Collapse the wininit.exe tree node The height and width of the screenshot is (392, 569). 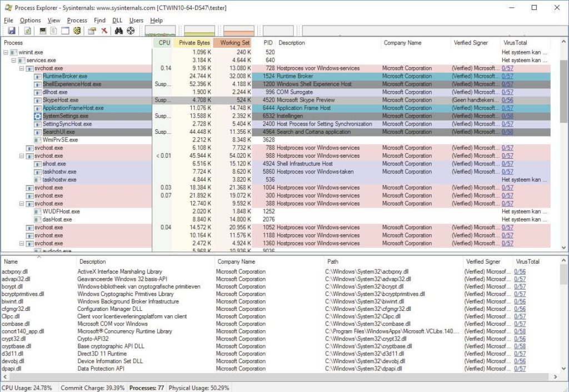pos(5,52)
